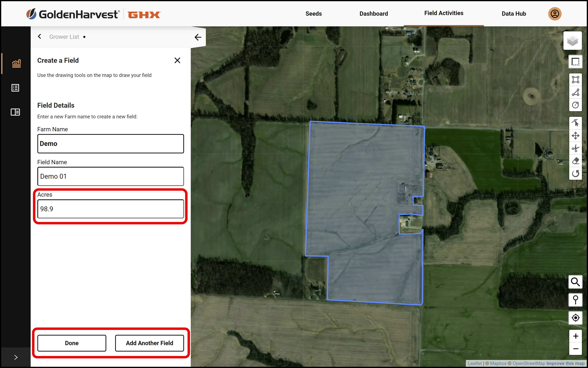Open the Leaflet attribution link

tap(475, 363)
